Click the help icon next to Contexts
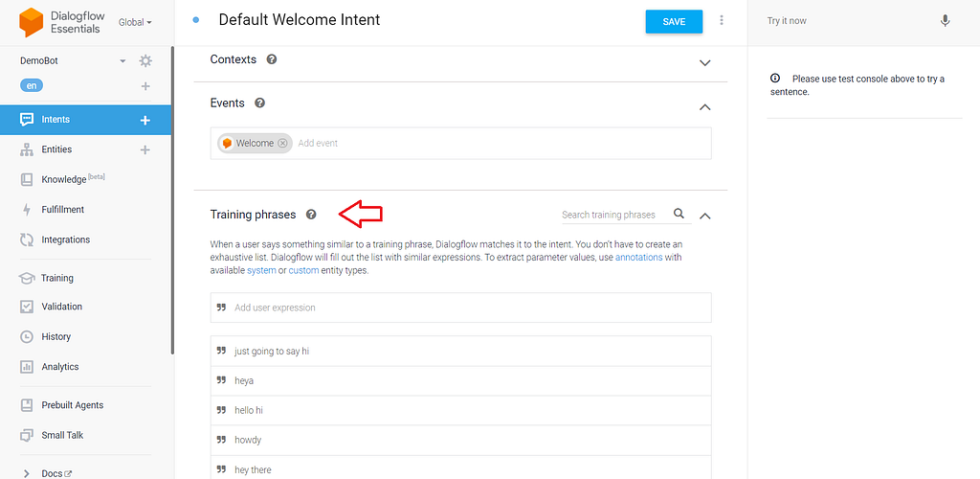 272,59
